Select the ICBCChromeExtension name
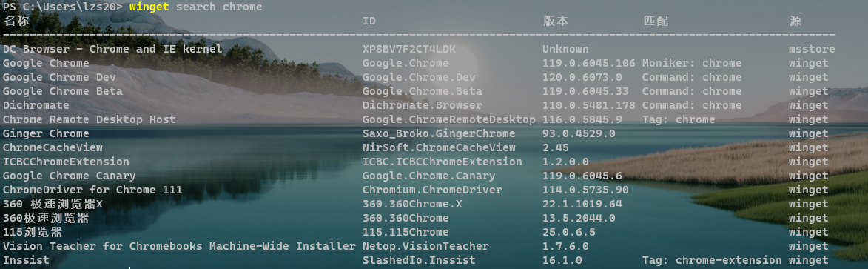Image resolution: width=868 pixels, height=269 pixels. tap(66, 162)
